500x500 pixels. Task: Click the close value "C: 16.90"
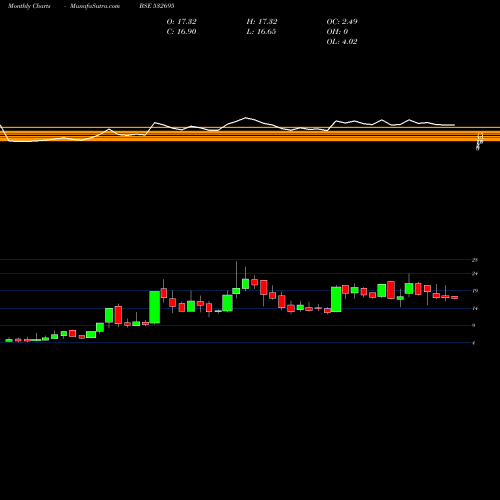(x=181, y=32)
